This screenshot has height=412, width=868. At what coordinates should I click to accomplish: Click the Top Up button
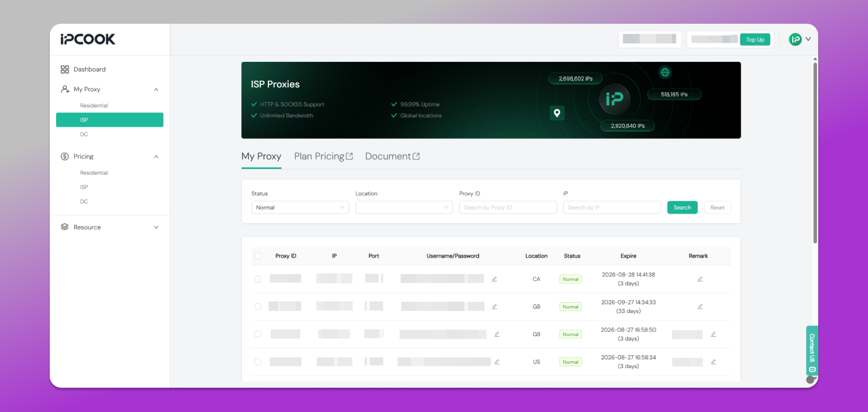coord(755,39)
